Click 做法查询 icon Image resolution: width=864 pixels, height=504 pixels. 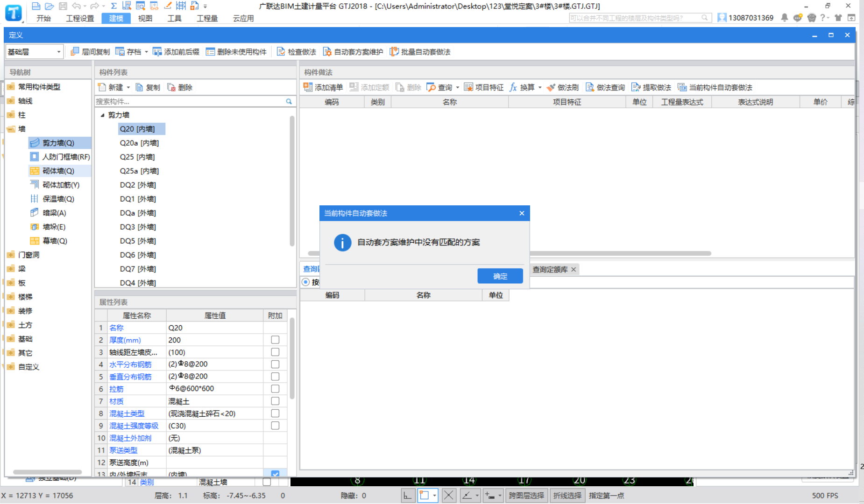pyautogui.click(x=590, y=87)
